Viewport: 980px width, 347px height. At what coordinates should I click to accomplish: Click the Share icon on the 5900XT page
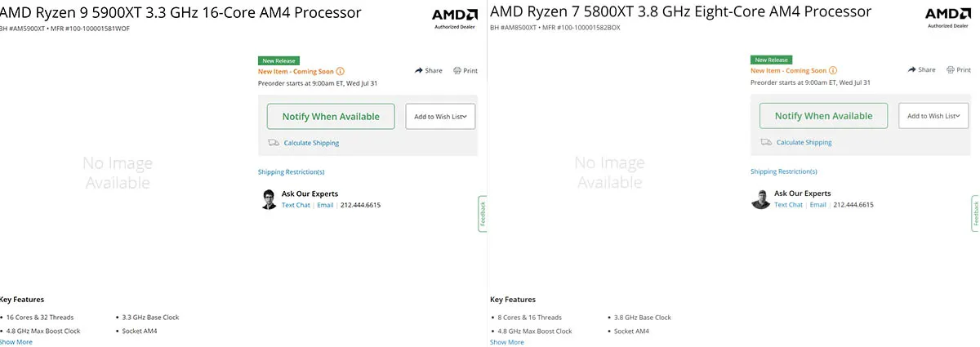[419, 70]
